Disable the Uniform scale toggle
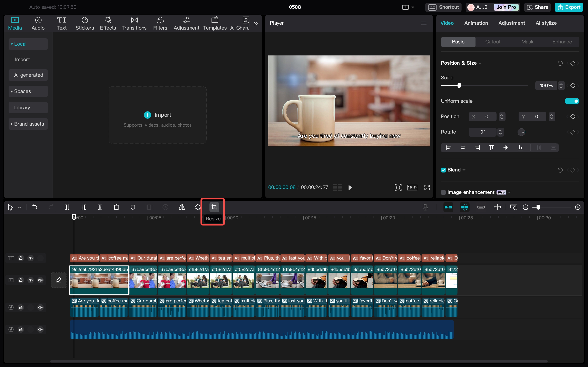The image size is (588, 367). tap(572, 101)
